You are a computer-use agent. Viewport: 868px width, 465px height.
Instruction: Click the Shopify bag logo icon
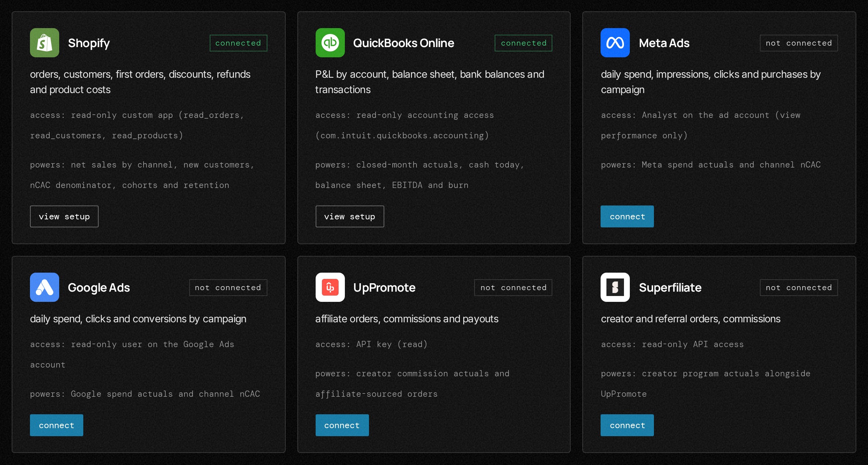[x=45, y=43]
